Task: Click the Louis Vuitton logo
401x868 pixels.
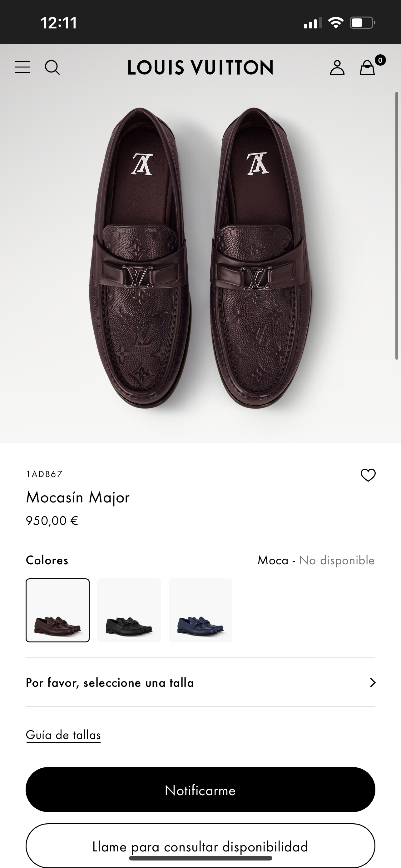Action: [x=200, y=67]
